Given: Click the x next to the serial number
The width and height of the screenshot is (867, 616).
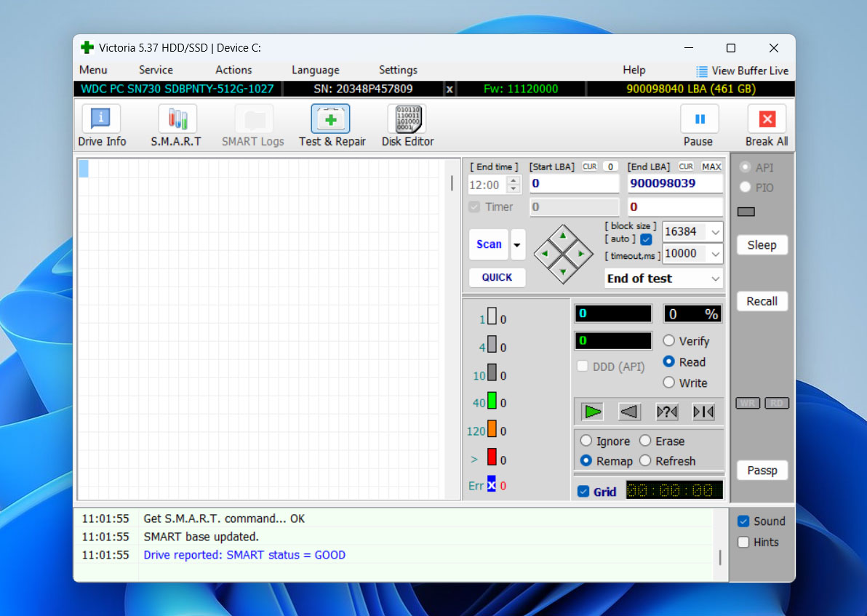Looking at the screenshot, I should (x=450, y=89).
